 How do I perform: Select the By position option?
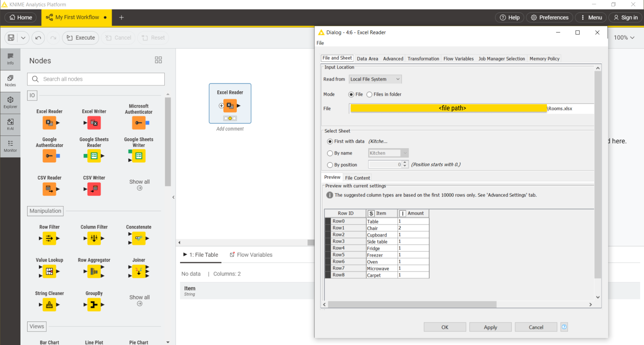[x=330, y=165]
